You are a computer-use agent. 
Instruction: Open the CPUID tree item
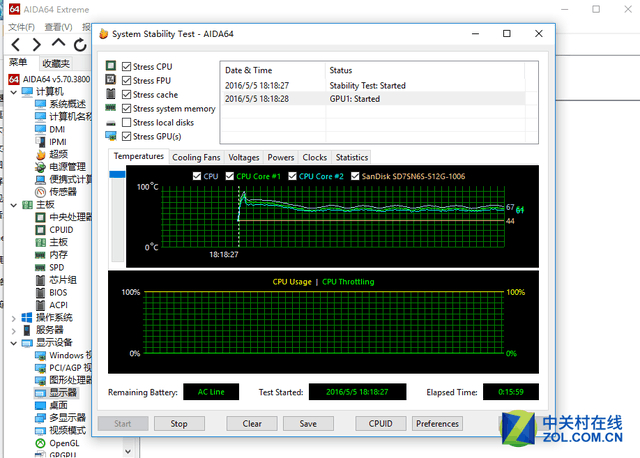(54, 230)
